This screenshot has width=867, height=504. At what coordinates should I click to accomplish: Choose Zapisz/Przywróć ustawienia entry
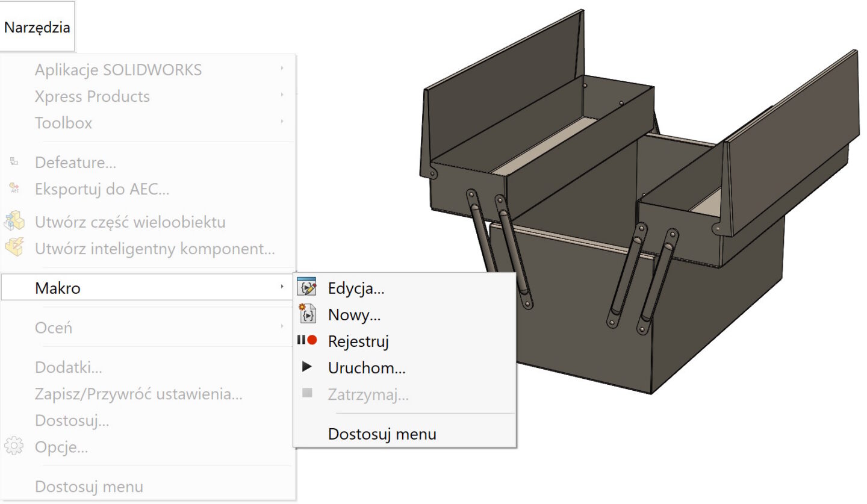pyautogui.click(x=138, y=394)
